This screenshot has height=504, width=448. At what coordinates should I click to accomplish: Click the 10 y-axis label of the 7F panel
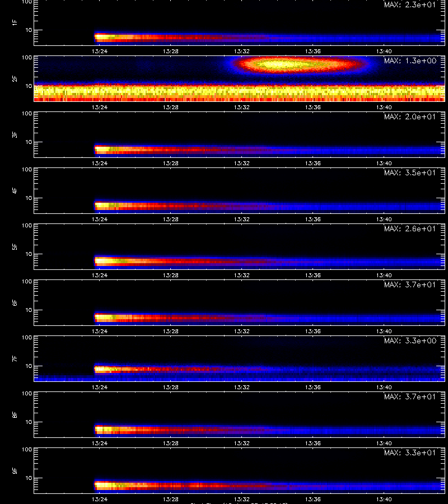point(29,366)
